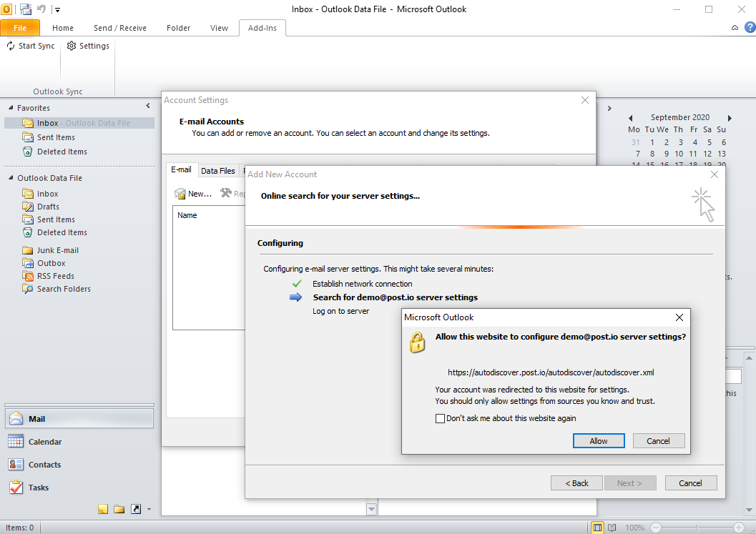
Task: Open the Outbox folder
Action: pyautogui.click(x=51, y=263)
